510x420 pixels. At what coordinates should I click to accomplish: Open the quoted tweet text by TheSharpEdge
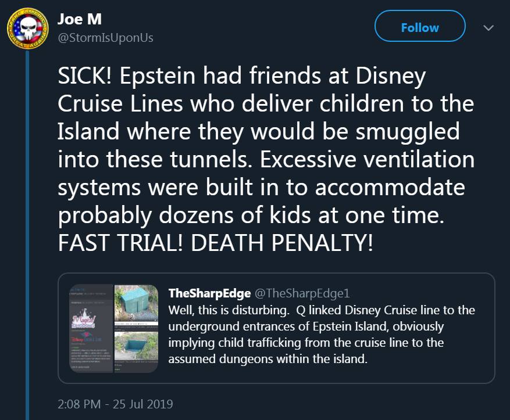pos(321,334)
